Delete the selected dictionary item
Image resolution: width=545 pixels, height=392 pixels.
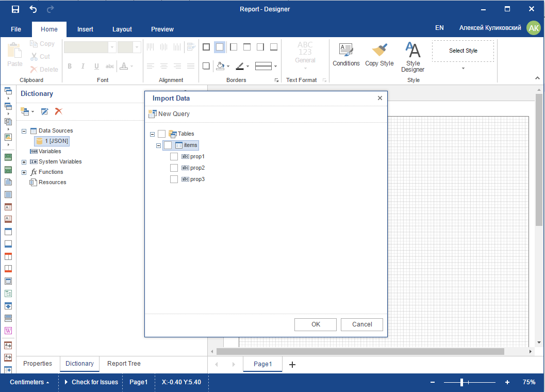[59, 111]
